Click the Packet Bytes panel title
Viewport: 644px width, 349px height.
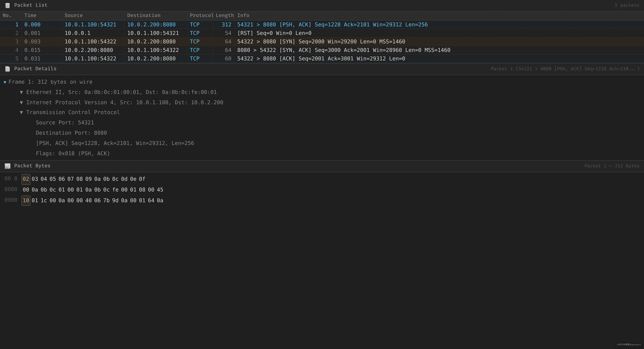click(32, 166)
